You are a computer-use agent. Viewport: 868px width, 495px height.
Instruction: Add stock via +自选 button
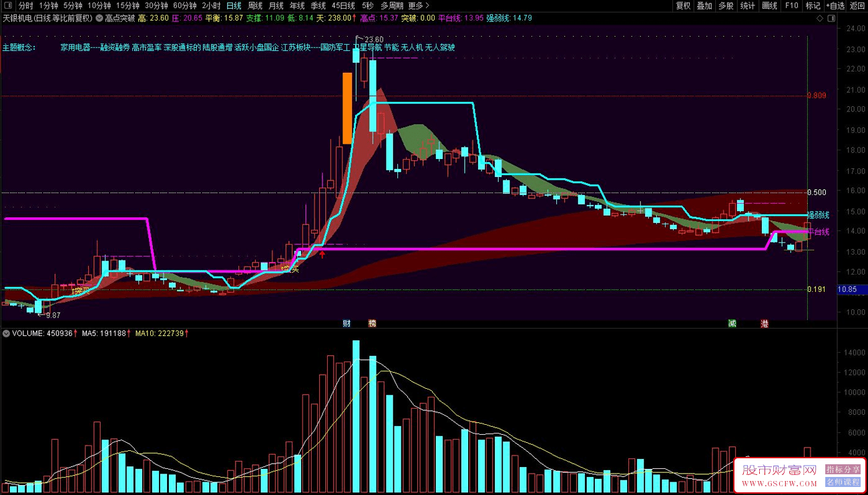tap(837, 5)
